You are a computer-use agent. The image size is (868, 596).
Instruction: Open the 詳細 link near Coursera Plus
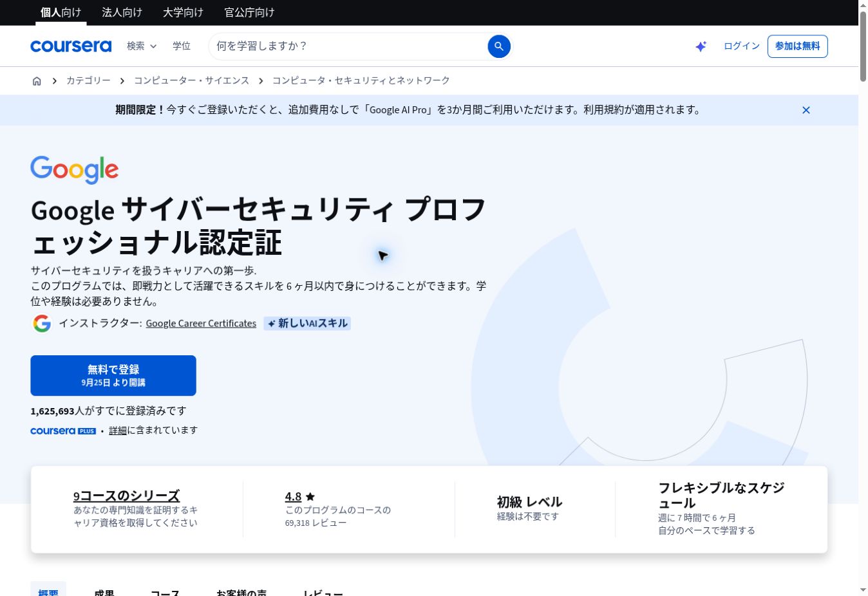(x=118, y=431)
